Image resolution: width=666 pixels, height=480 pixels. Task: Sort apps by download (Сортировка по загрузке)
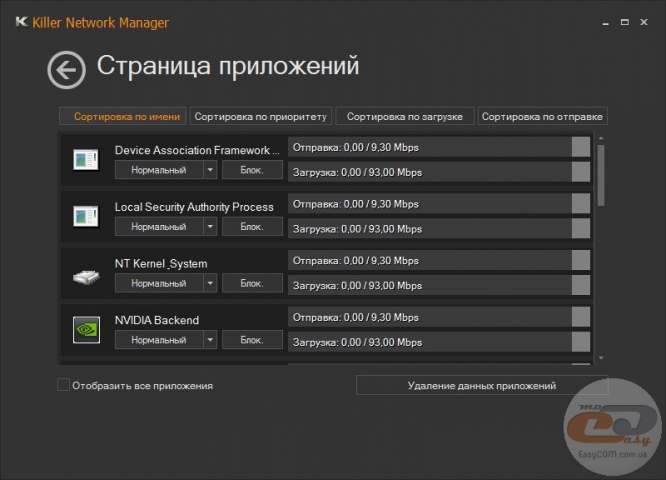(x=404, y=116)
